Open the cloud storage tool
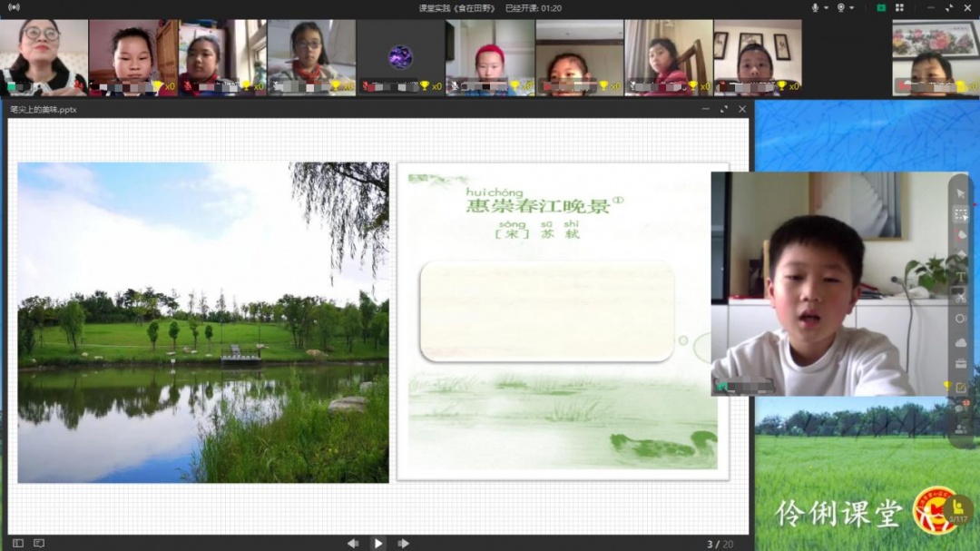980x551 pixels. (960, 342)
